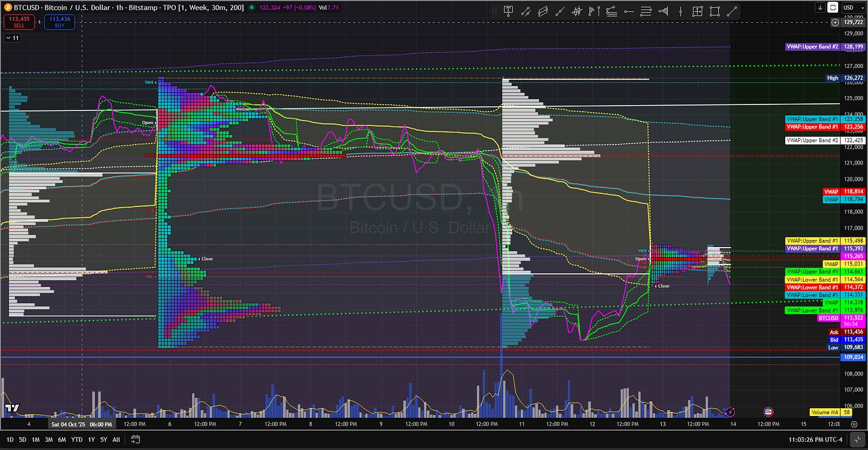Screen dimensions: 868x450
Task: Click the VWAP:Upper Band #2 128,199 label
Action: click(826, 47)
